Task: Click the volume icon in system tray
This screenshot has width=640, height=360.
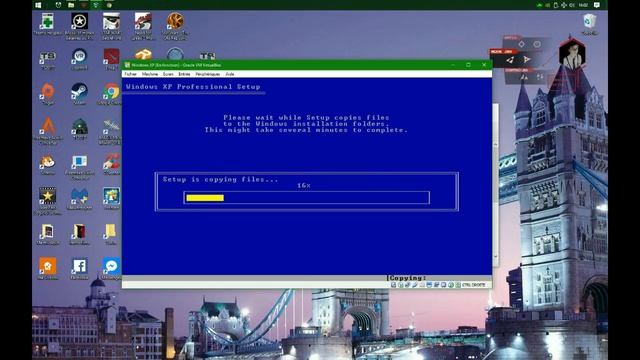Action: [572, 5]
